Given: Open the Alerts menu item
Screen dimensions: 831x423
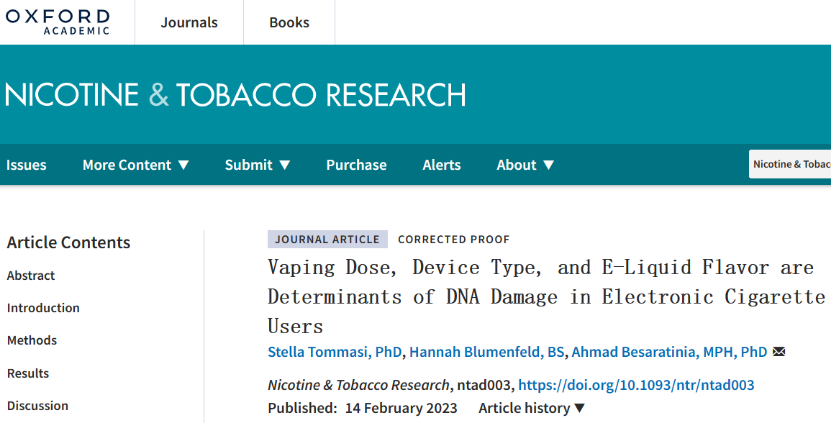Looking at the screenshot, I should coord(441,165).
